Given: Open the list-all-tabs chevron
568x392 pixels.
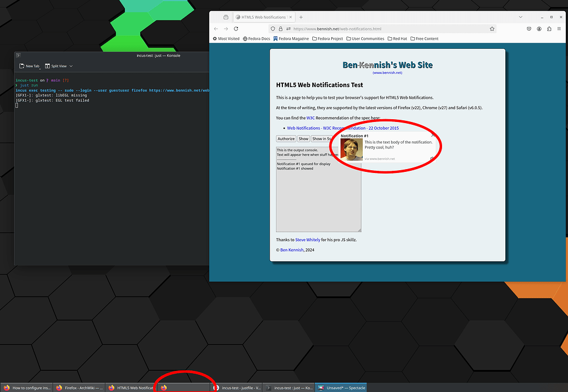Looking at the screenshot, I should (520, 17).
